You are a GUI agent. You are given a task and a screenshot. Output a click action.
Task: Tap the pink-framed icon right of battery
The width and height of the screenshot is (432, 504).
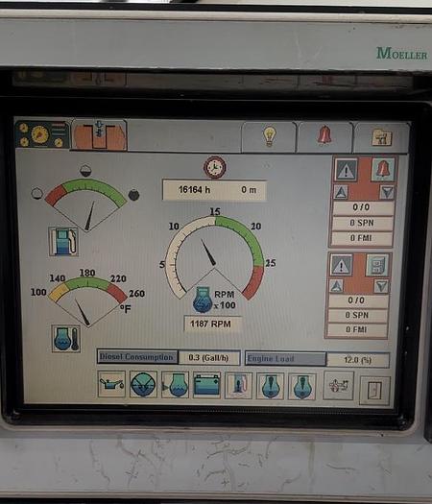[x=238, y=386]
